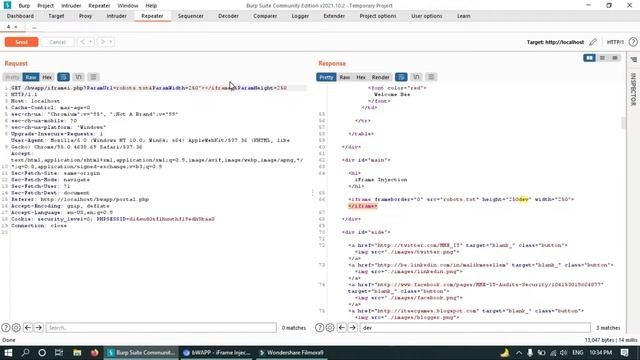Screen dimensions: 640x360
Task: Select Raw view in Response panel
Action: pos(345,77)
